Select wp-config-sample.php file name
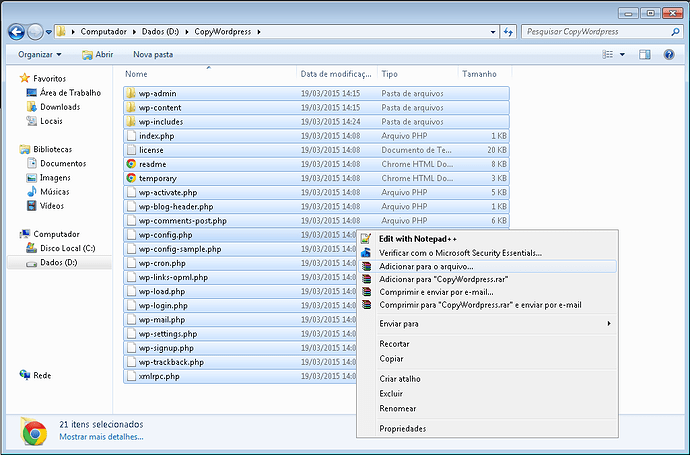This screenshot has height=455, width=690. pyautogui.click(x=180, y=249)
